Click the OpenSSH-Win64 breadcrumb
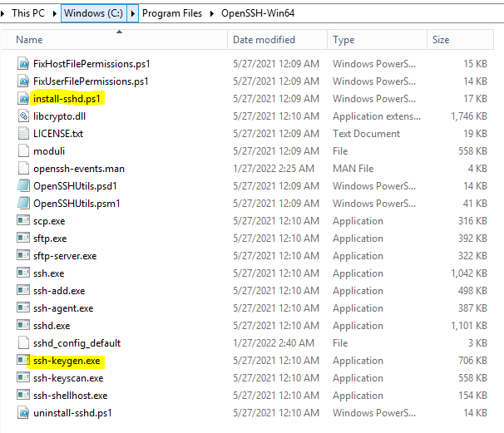Viewport: 504px width, 433px height. pyautogui.click(x=258, y=13)
